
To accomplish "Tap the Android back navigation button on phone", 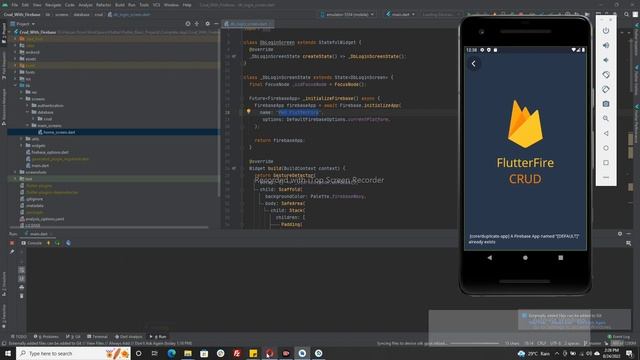I will coord(489,258).
